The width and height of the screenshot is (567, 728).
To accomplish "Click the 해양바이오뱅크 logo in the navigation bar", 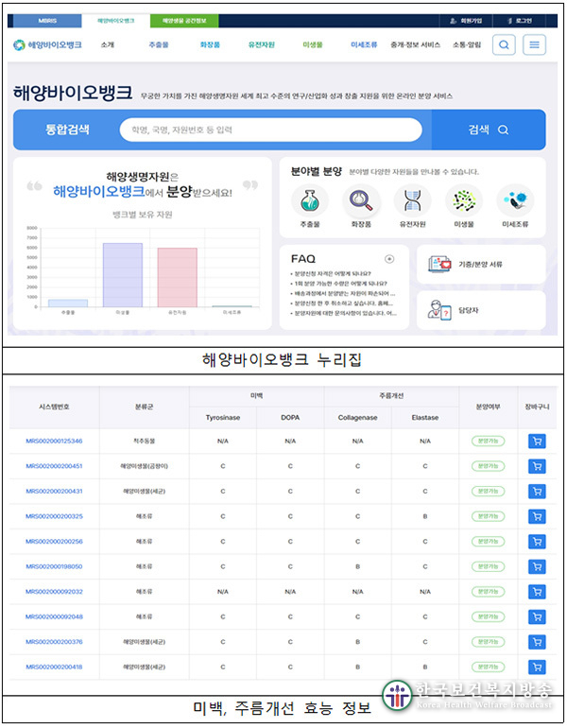I will pyautogui.click(x=47, y=45).
